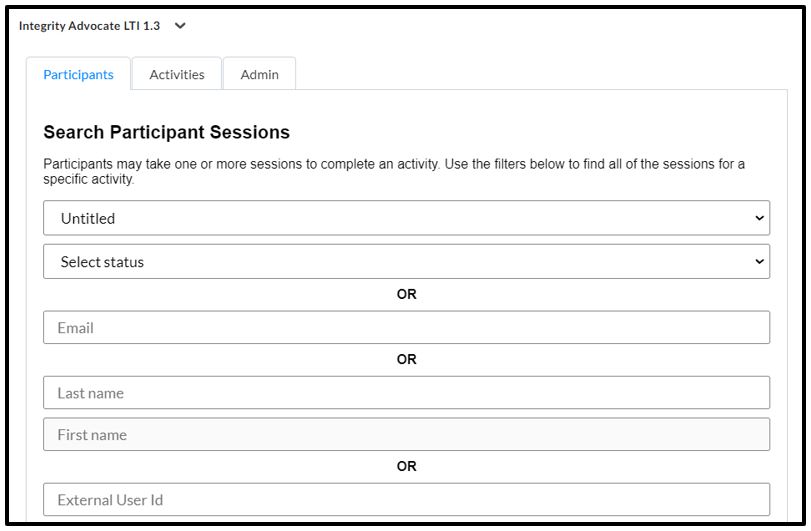Select the First name field

406,435
